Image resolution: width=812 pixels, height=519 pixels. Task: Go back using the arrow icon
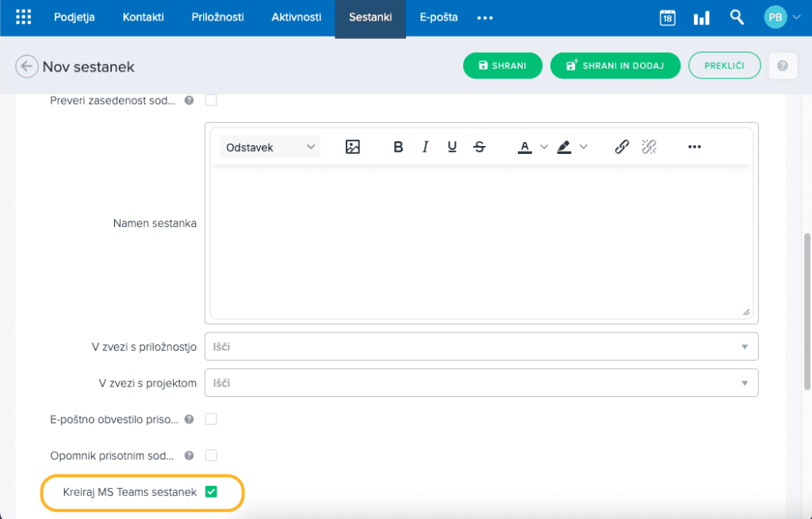point(27,67)
